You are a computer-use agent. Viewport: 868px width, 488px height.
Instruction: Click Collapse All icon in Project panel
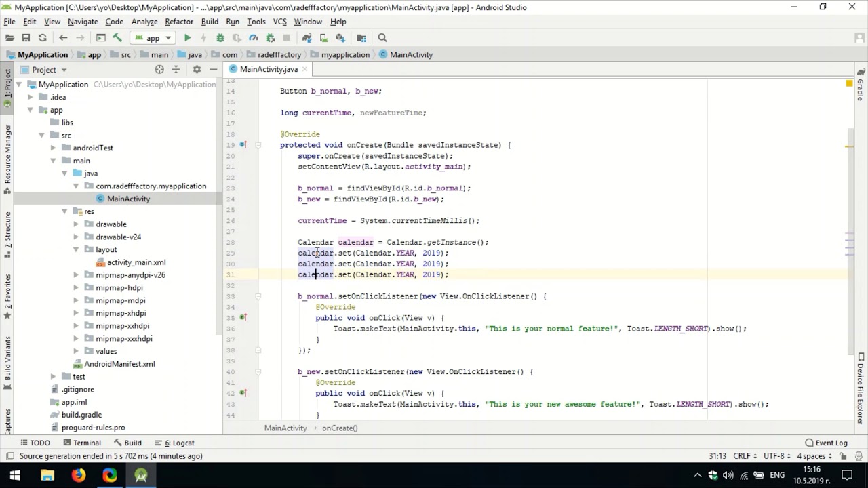pyautogui.click(x=176, y=69)
